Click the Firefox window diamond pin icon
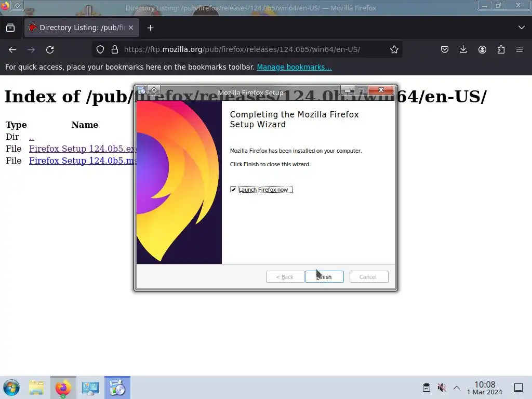This screenshot has width=532, height=399. point(17,5)
